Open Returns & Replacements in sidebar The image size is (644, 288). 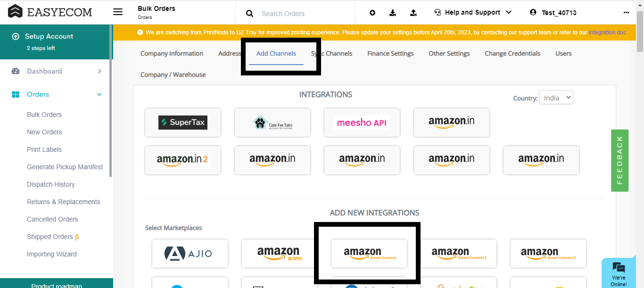pos(64,202)
